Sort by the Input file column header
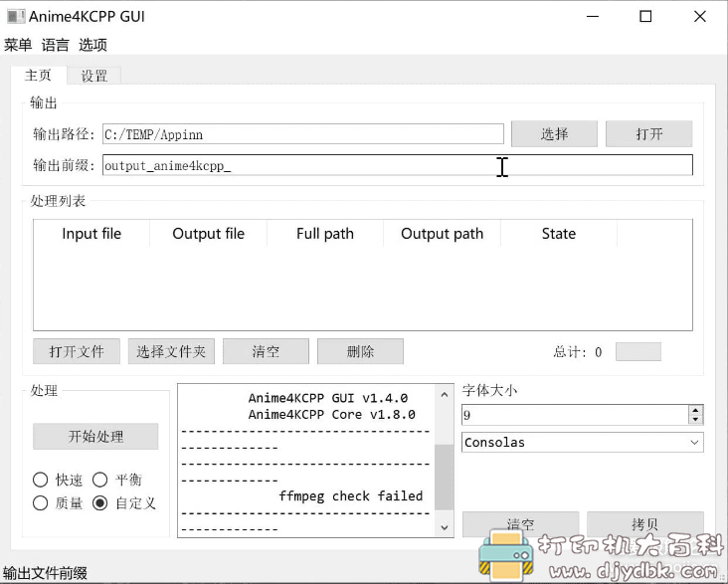This screenshot has height=584, width=728. tap(91, 234)
